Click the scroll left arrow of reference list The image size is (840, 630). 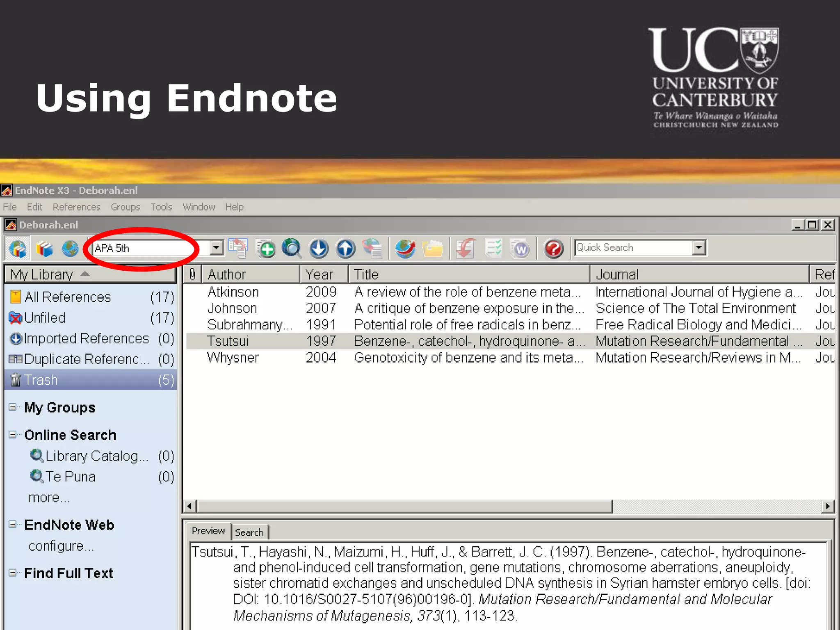(x=189, y=506)
